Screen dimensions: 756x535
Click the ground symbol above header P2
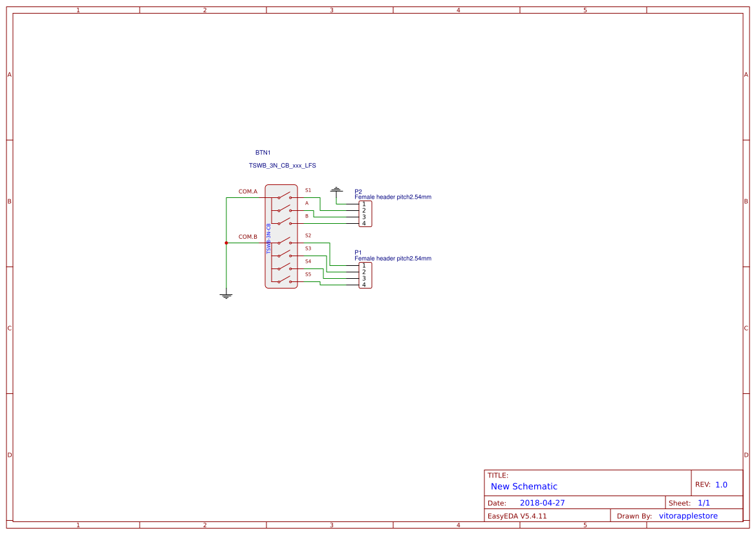tap(336, 190)
